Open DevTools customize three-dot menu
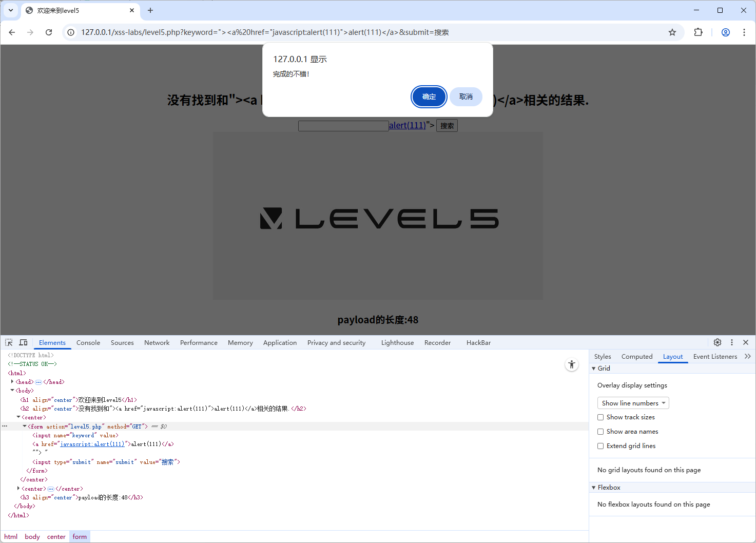 click(x=732, y=342)
